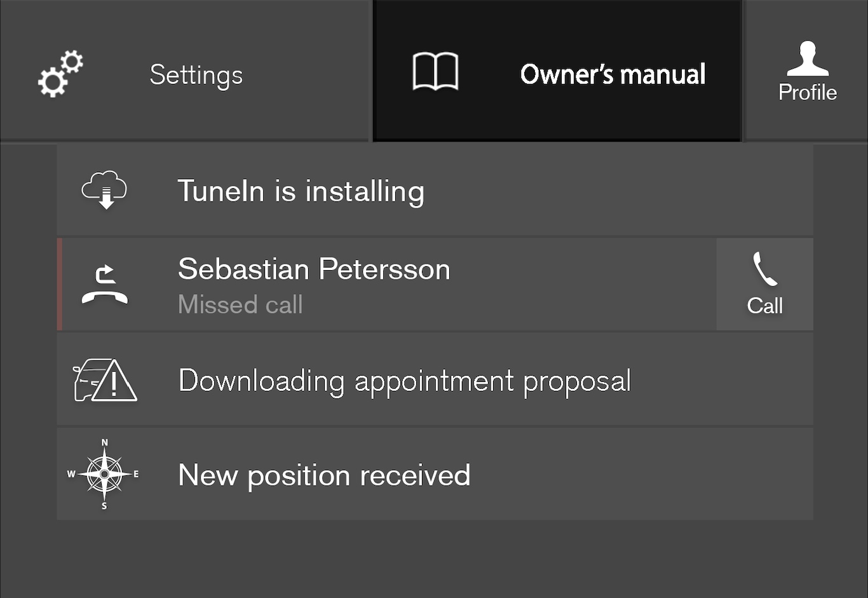
Task: Click the gray Missed call subtitle
Action: point(240,305)
